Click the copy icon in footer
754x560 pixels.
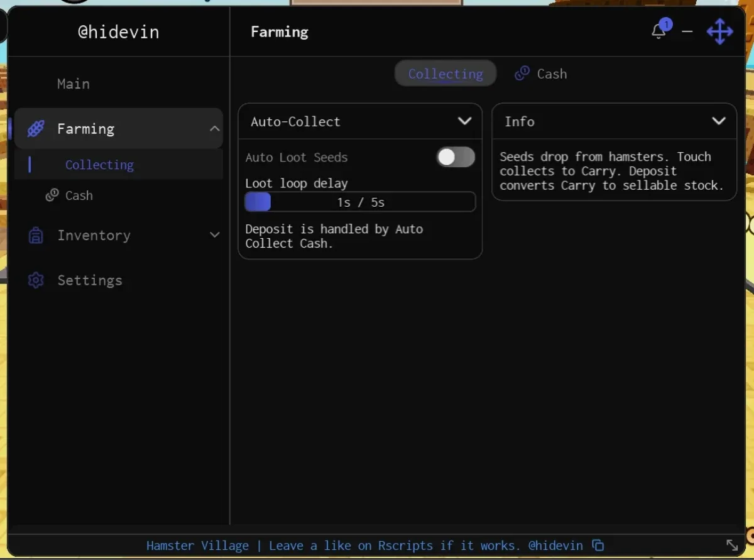(598, 546)
